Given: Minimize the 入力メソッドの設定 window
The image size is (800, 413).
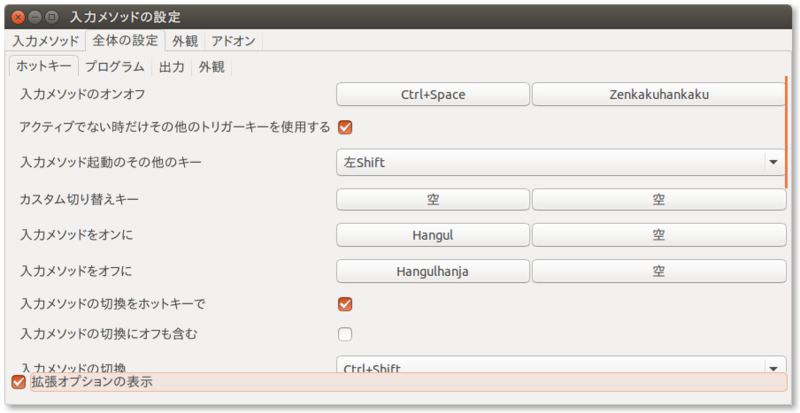Looking at the screenshot, I should (x=35, y=17).
